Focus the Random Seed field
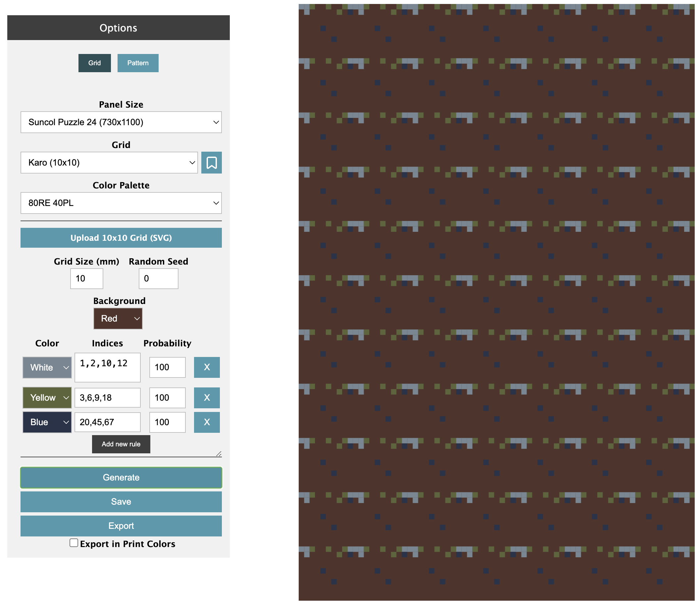 coord(159,278)
